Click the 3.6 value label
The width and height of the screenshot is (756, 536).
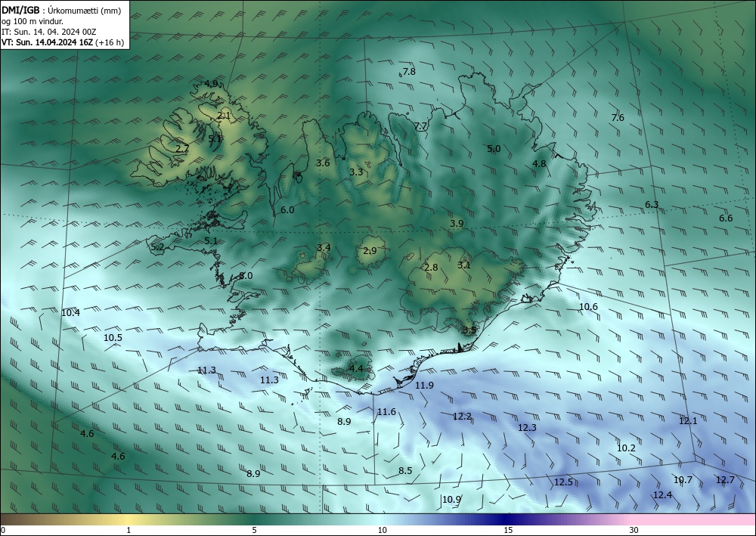pos(323,163)
